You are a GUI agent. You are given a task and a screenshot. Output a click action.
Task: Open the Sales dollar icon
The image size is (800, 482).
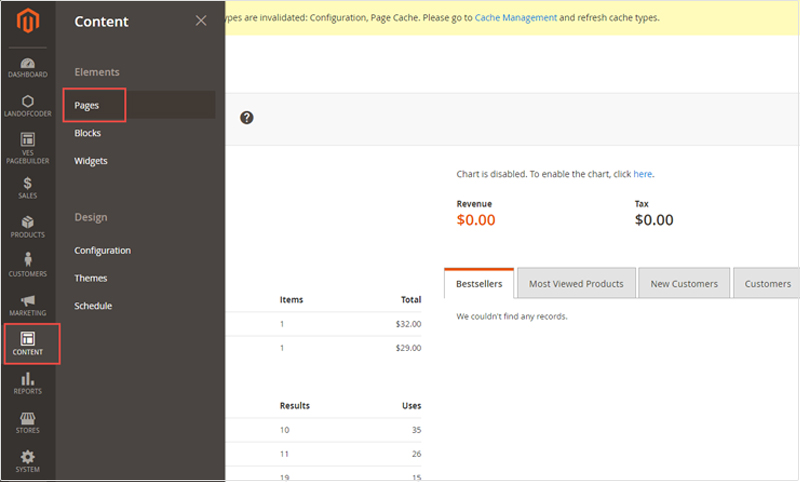click(x=28, y=183)
